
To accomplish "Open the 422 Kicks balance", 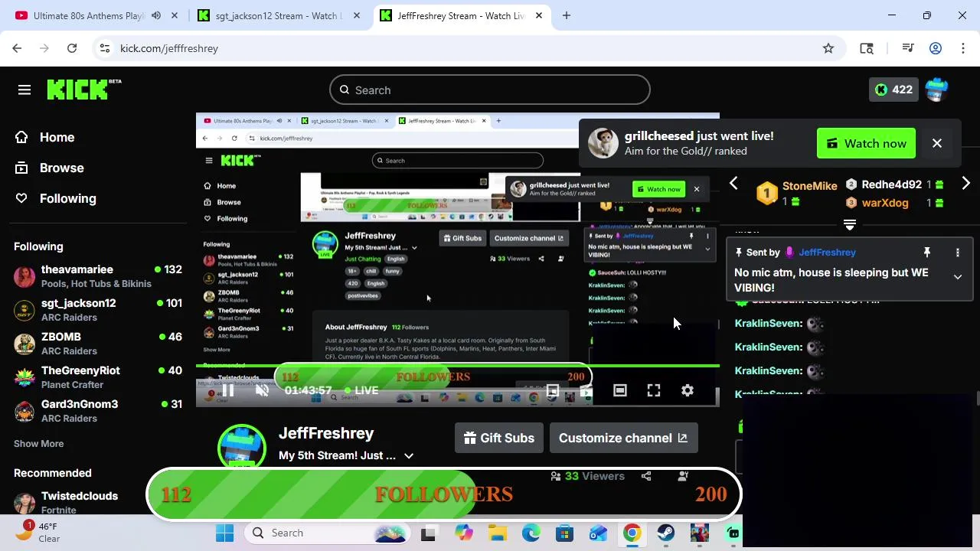I will [x=893, y=90].
